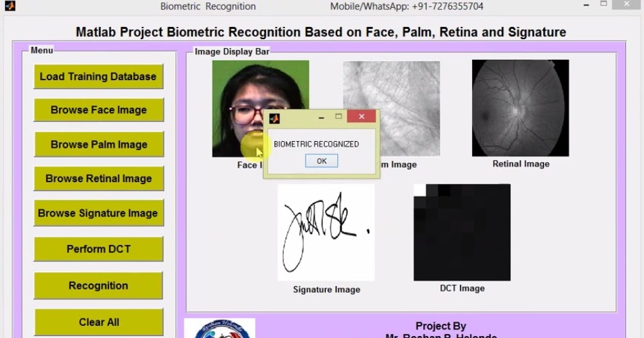The width and height of the screenshot is (644, 338).
Task: Open Browse Signature Image
Action: click(99, 213)
